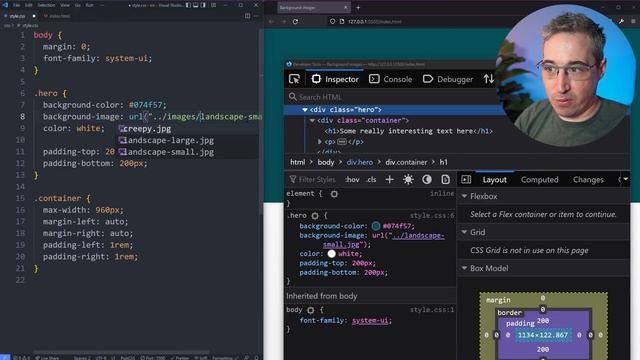Open VS Code editor more actions
The image size is (640, 360).
pyautogui.click(x=256, y=16)
